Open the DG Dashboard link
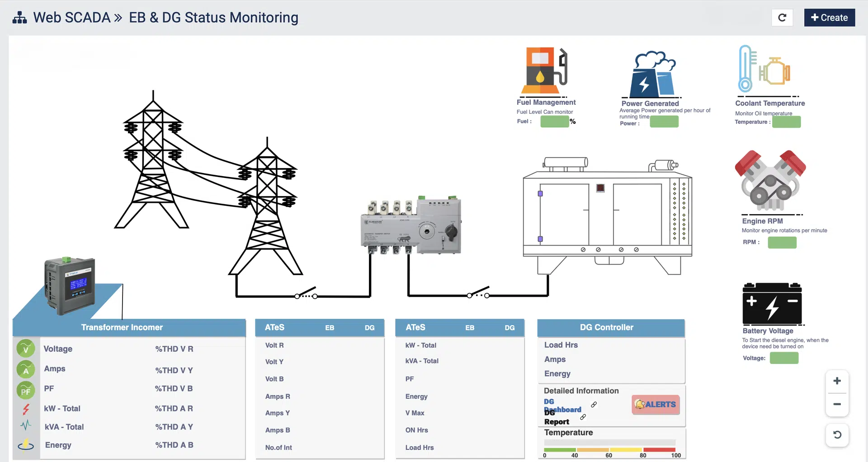868x462 pixels. (x=563, y=406)
